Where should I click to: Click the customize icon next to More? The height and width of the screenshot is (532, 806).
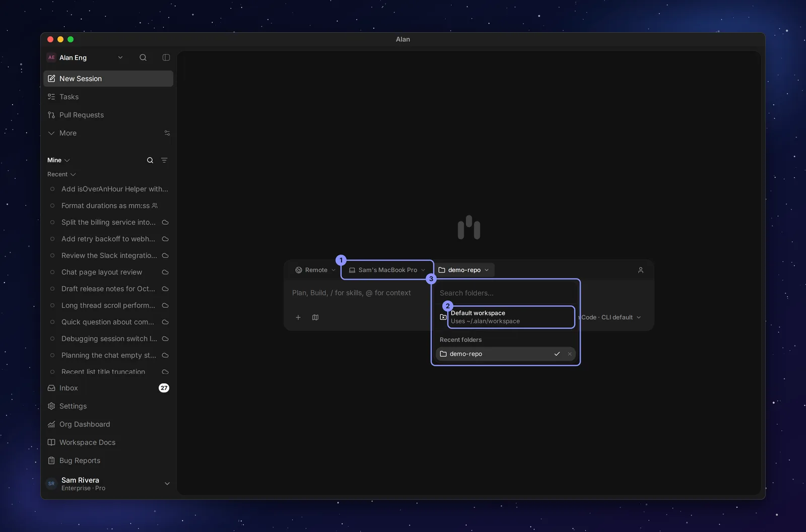(167, 133)
